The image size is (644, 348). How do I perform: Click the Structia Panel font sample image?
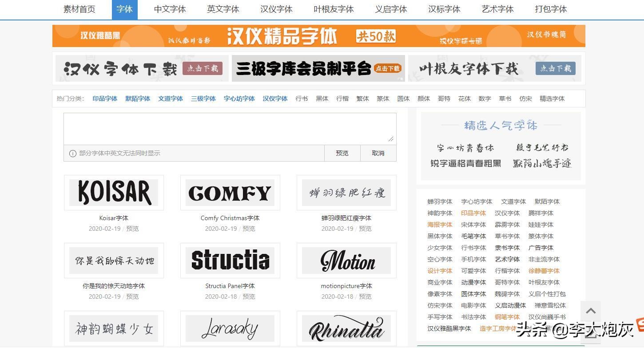pyautogui.click(x=230, y=261)
